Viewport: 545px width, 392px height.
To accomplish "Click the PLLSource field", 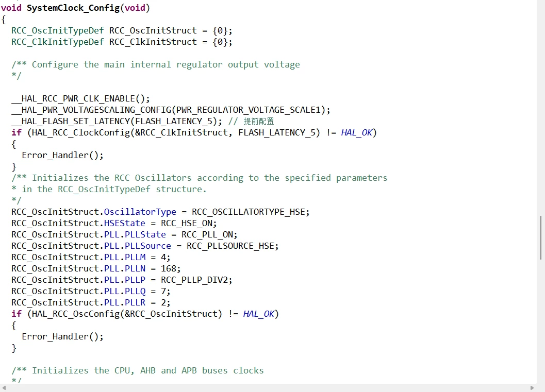I will coord(147,246).
